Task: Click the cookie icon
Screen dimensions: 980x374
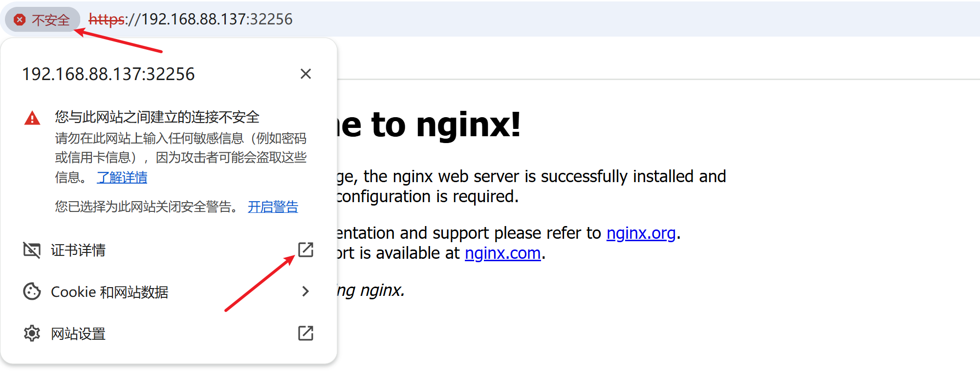Action: coord(32,291)
